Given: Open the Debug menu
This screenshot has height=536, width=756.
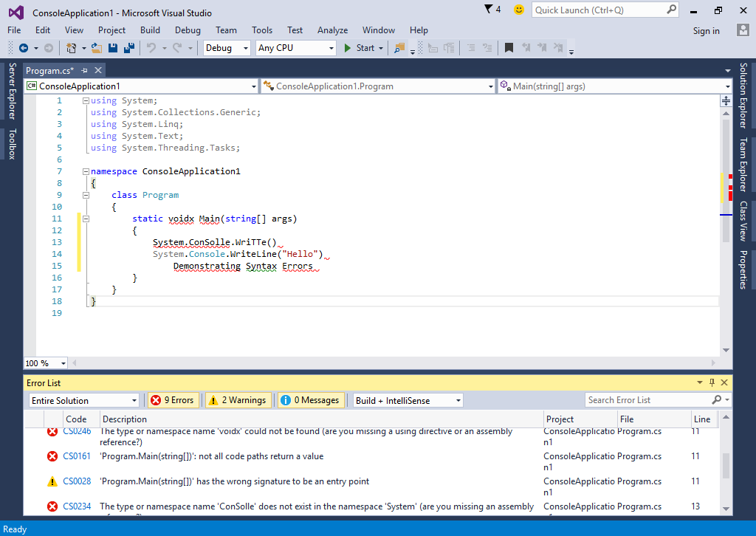Looking at the screenshot, I should (188, 30).
